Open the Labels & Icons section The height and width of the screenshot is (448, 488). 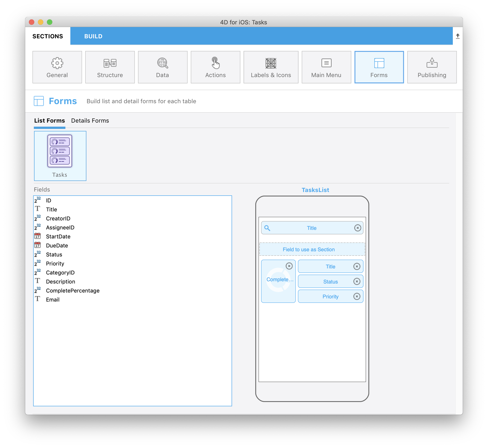pos(271,67)
